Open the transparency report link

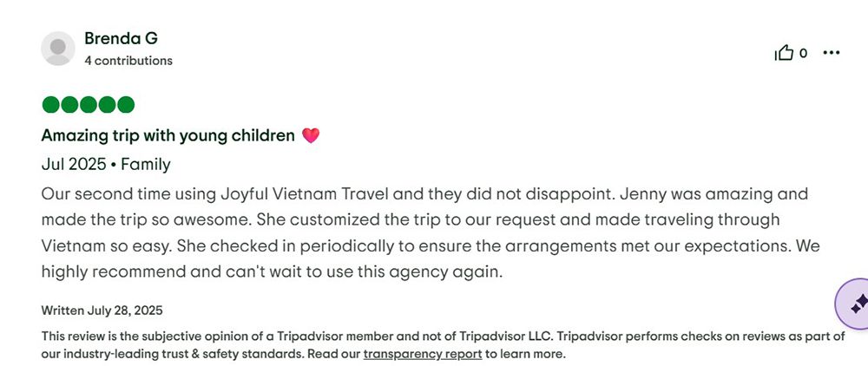(x=422, y=354)
